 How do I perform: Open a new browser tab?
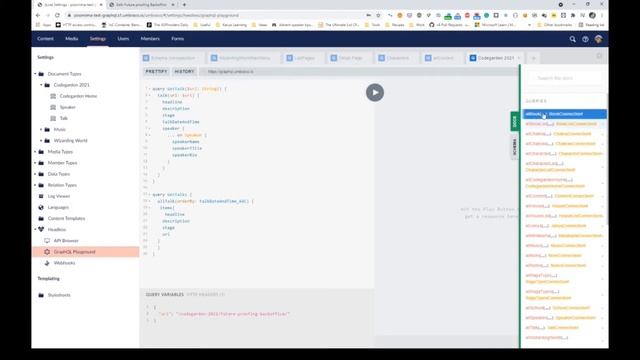point(184,4)
